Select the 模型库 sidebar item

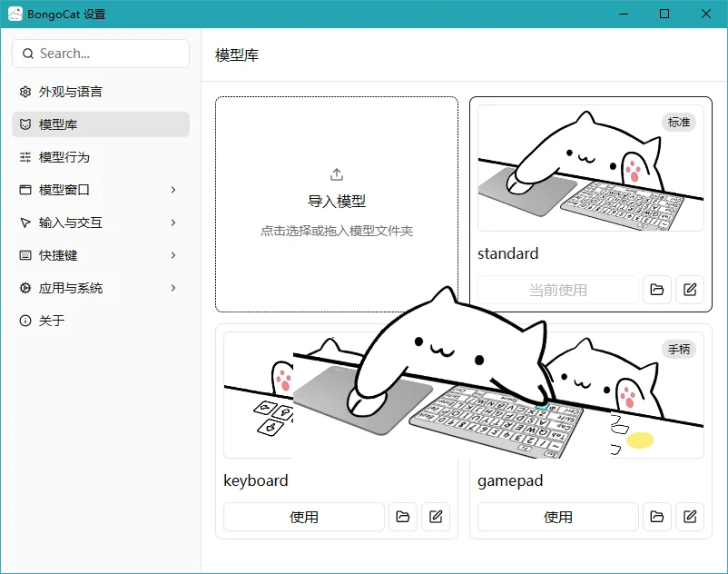[x=101, y=124]
